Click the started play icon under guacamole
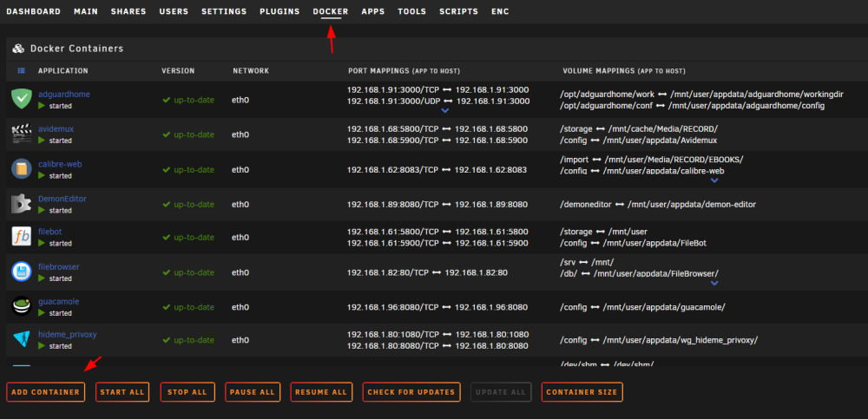868x419 pixels. [x=42, y=312]
